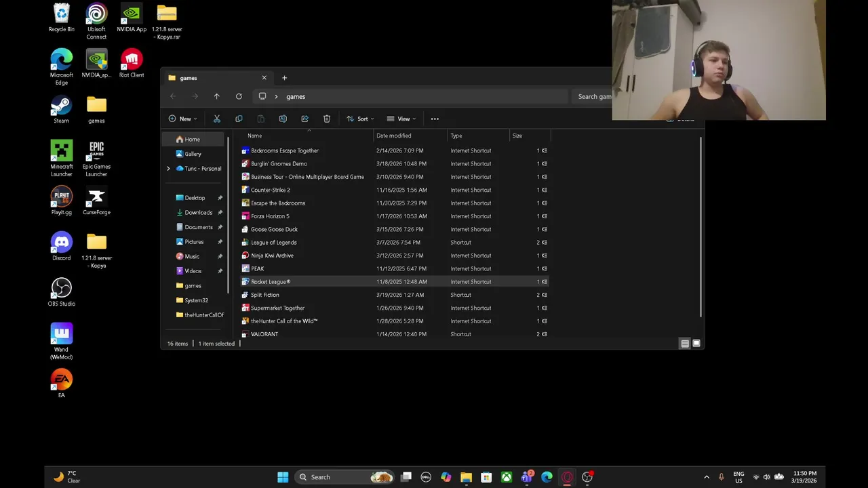Cut the selected item with scissors icon
Image resolution: width=868 pixels, height=488 pixels.
pos(217,119)
